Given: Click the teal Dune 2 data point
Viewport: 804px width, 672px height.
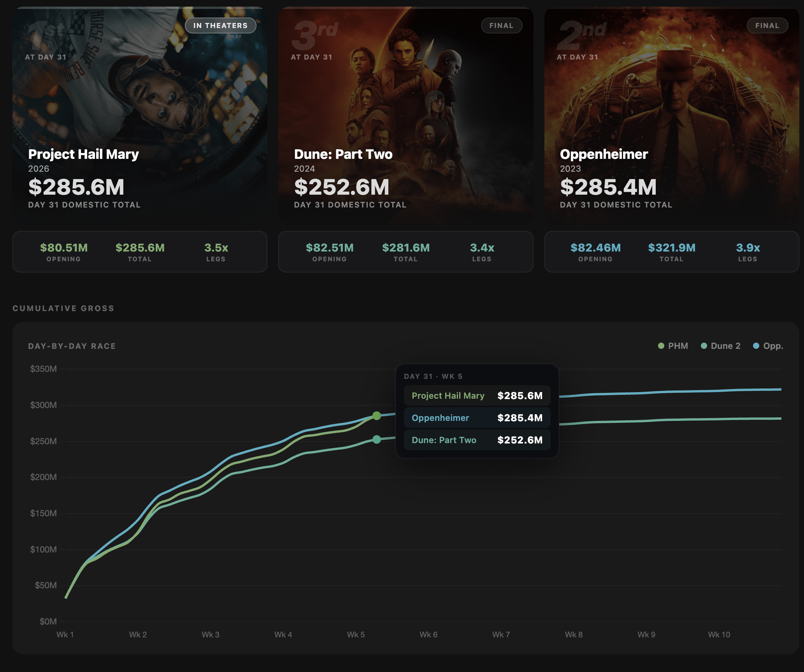Looking at the screenshot, I should (x=377, y=439).
